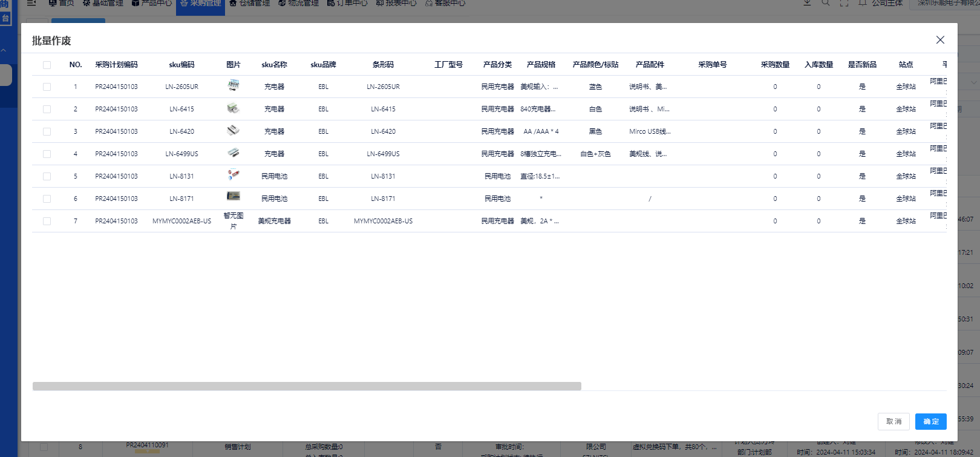Click the fullscreen icon in top bar
The height and width of the screenshot is (457, 980).
(844, 3)
